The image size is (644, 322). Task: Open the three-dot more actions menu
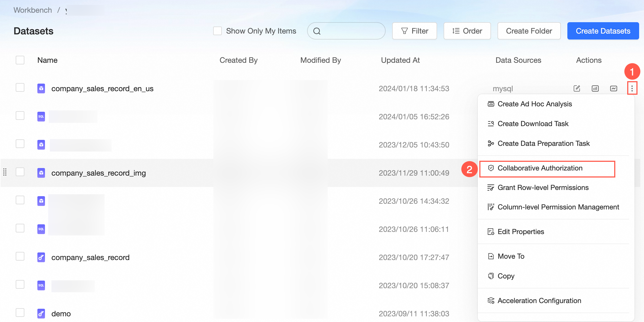point(632,88)
